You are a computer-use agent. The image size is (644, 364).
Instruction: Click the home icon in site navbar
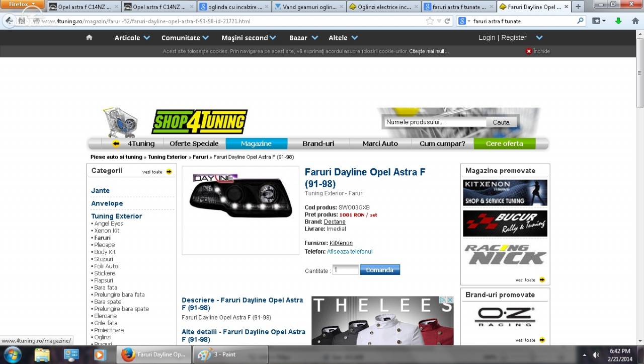click(x=89, y=38)
